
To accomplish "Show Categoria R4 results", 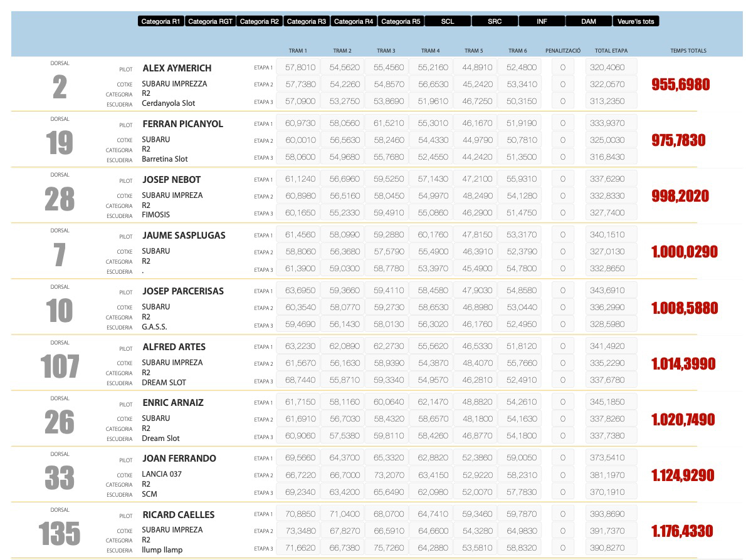I will click(x=354, y=21).
